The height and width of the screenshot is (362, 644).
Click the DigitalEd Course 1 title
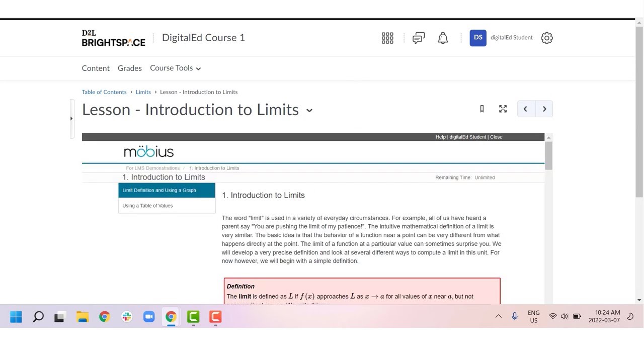pyautogui.click(x=203, y=38)
